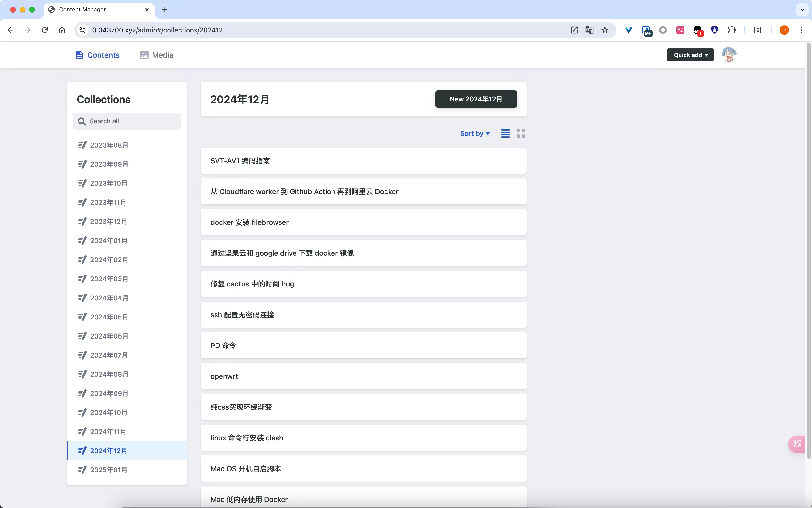
Task: Open the 2023年09月 collection
Action: click(127, 164)
